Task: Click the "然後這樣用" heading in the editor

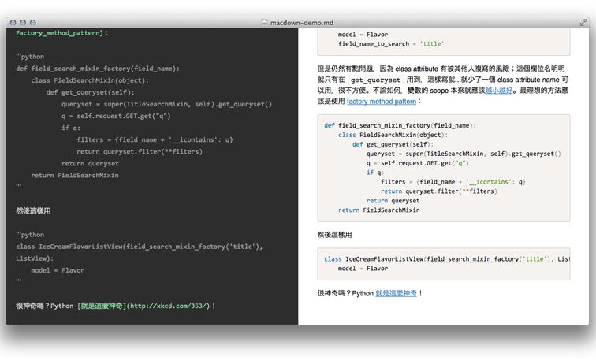Action: click(33, 210)
